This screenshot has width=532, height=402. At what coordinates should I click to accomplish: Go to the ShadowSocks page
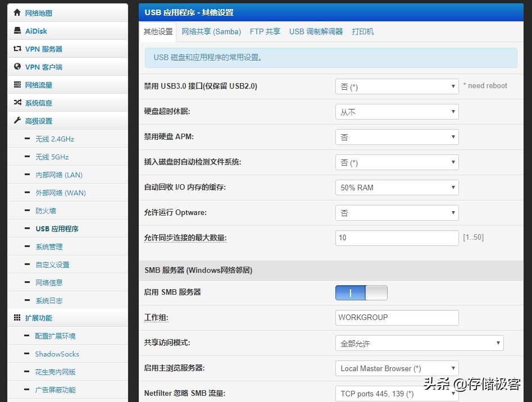57,354
